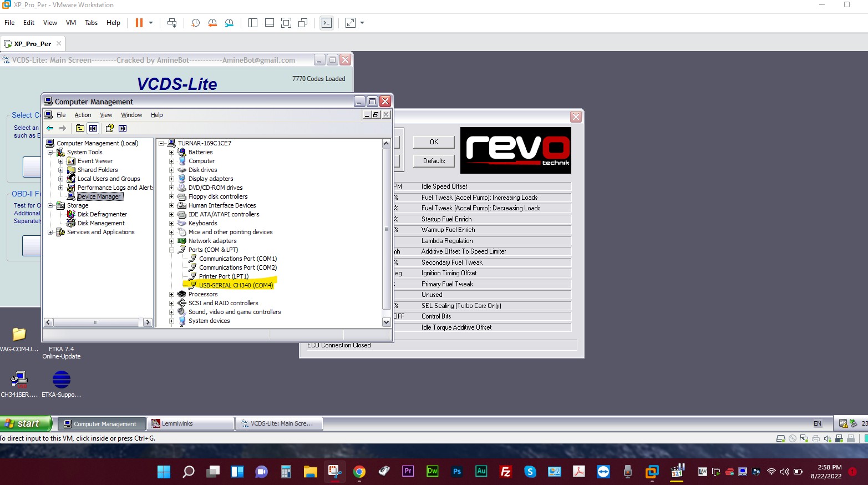The width and height of the screenshot is (868, 485).
Task: Click scroll down arrow of device list
Action: pyautogui.click(x=387, y=322)
